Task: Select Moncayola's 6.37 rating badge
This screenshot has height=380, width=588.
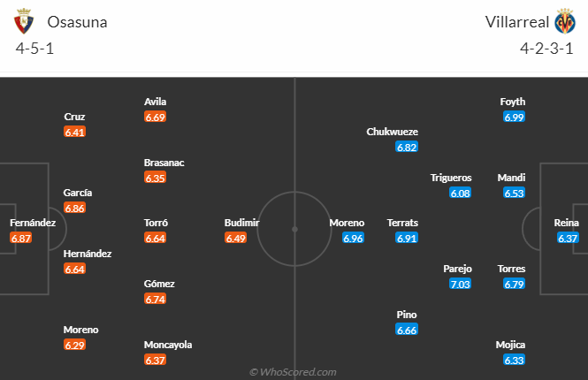Action: (155, 361)
